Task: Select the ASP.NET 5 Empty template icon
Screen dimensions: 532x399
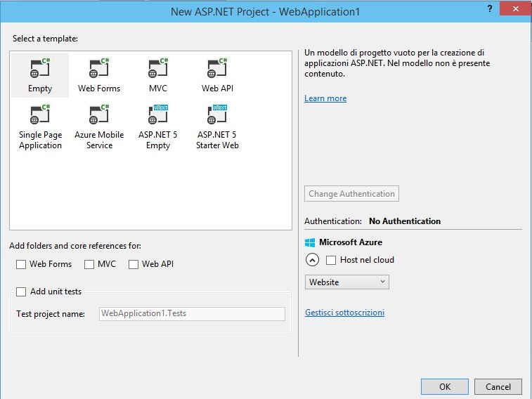Action: click(158, 115)
